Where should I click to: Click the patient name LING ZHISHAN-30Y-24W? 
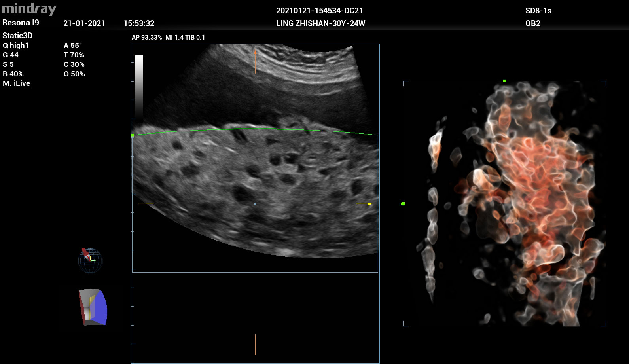[320, 23]
